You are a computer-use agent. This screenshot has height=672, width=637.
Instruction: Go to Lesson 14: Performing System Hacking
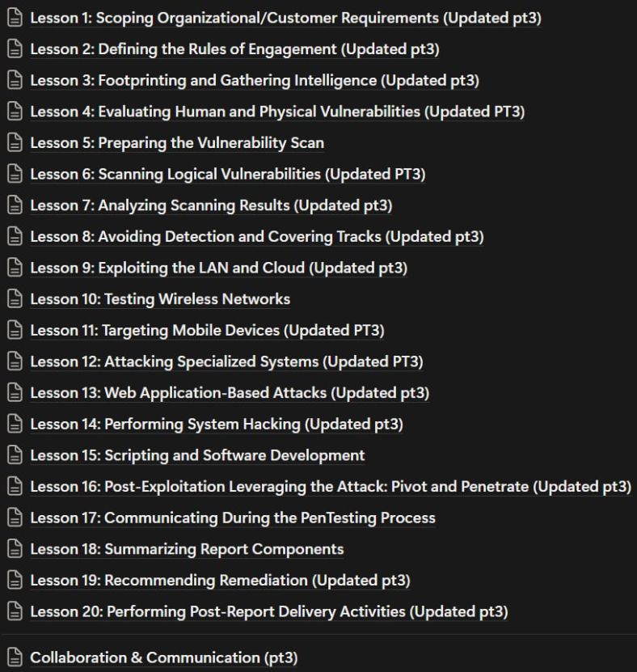(216, 424)
